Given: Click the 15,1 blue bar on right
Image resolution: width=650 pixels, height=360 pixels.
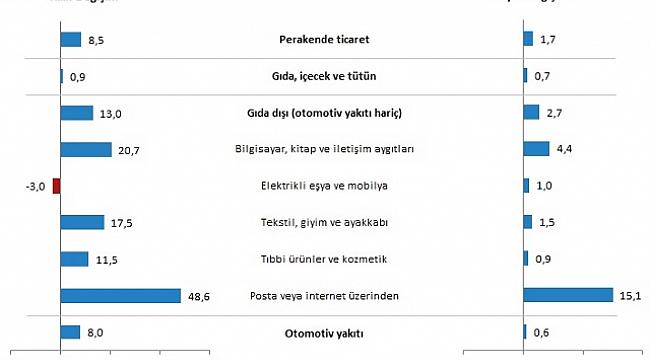Looking at the screenshot, I should tap(568, 295).
